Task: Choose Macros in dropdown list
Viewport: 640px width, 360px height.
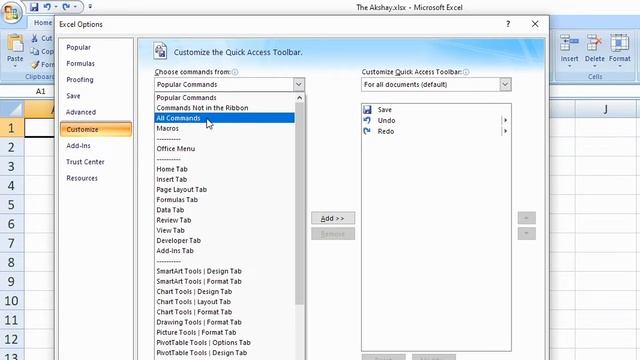Action: [224, 128]
